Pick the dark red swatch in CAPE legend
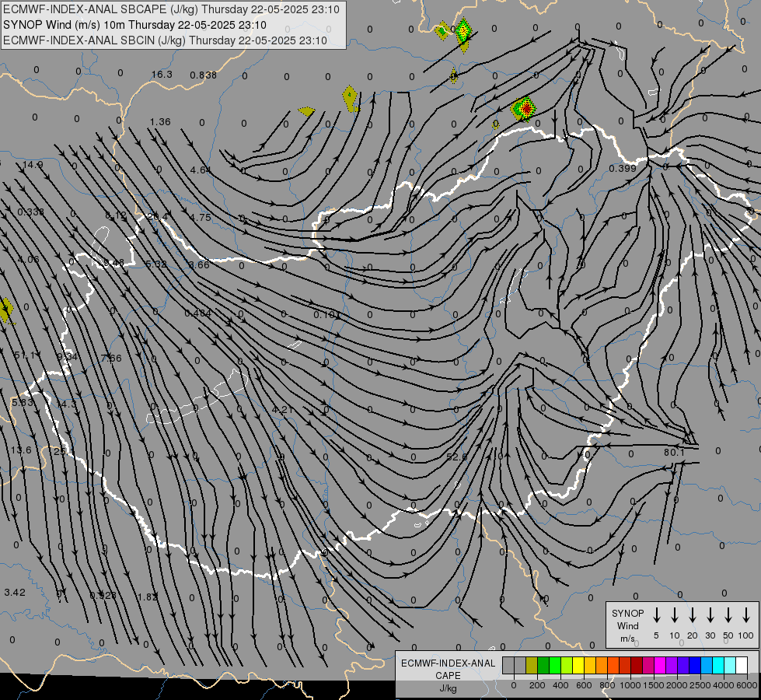The image size is (761, 700). (x=637, y=665)
